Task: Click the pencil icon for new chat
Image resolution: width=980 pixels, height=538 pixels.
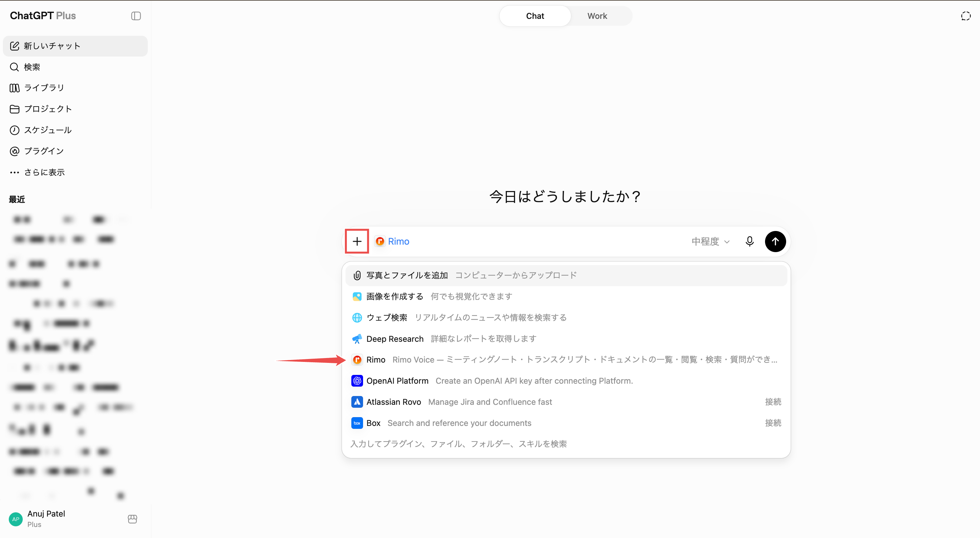Action: [15, 46]
